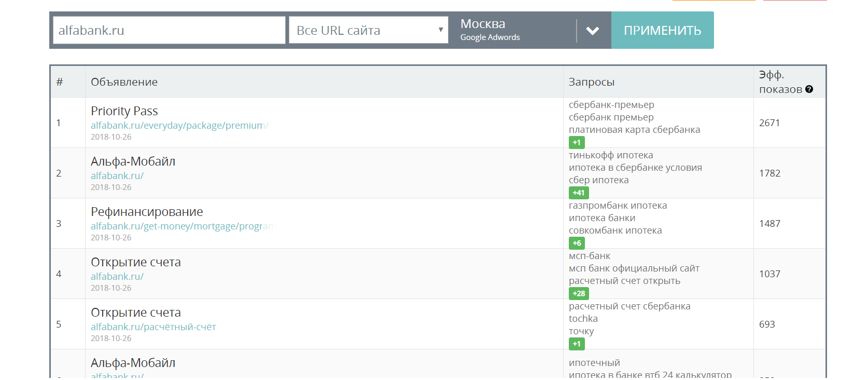Screen dimensions: 868x380
Task: Click the query "ипотека в сбербанке условия"
Action: (x=635, y=168)
